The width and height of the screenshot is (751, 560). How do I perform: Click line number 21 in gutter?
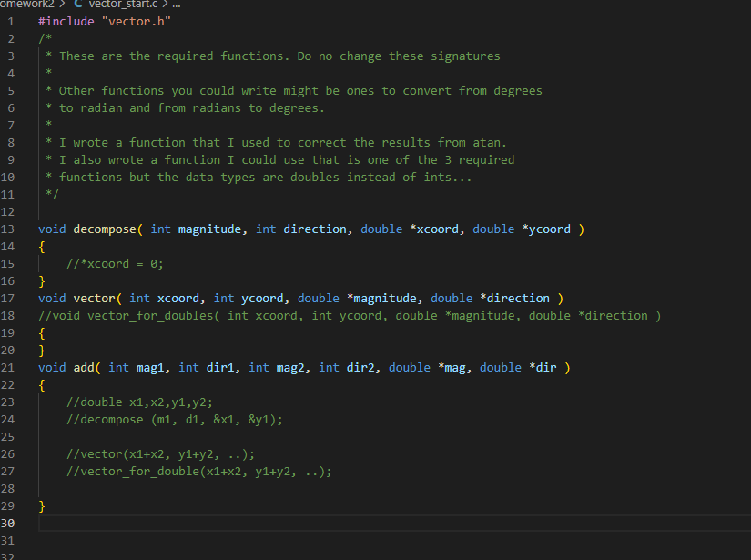(7, 368)
